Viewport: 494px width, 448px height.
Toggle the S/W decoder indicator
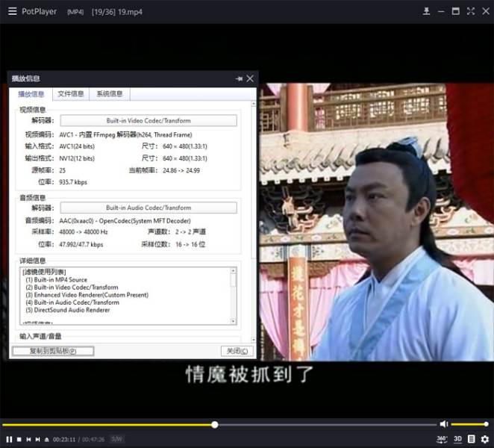pyautogui.click(x=117, y=439)
